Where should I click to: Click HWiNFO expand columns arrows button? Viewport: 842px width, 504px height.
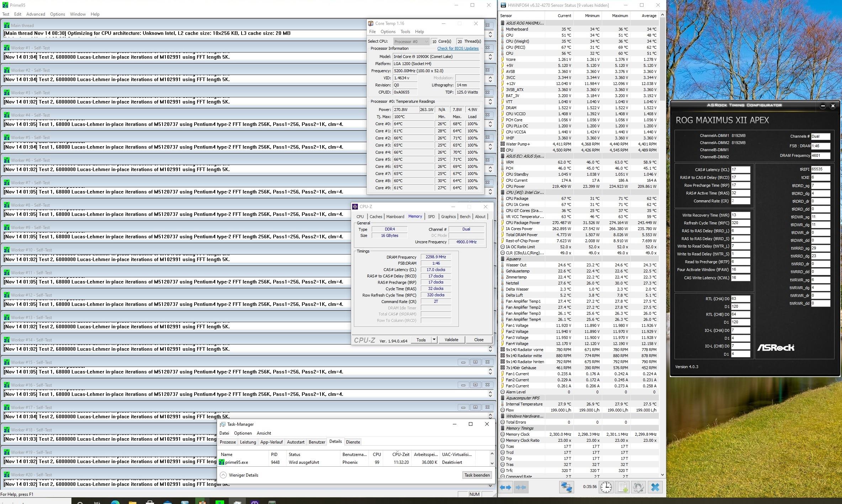pyautogui.click(x=505, y=487)
